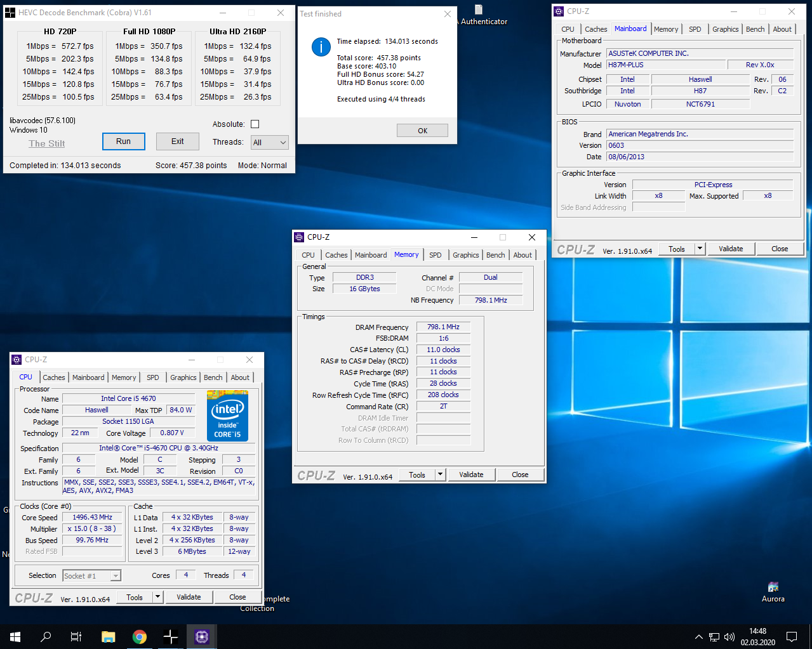This screenshot has width=812, height=649.
Task: Select HEVC Benchmark taskbar icon
Action: 170,636
